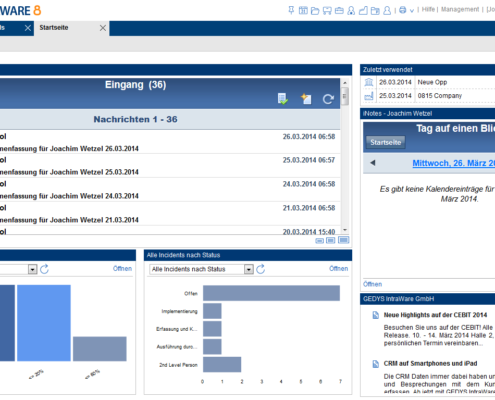Screen dimensions: 495x400
Task: Click the Implementierung bar in chart
Action: click(212, 311)
